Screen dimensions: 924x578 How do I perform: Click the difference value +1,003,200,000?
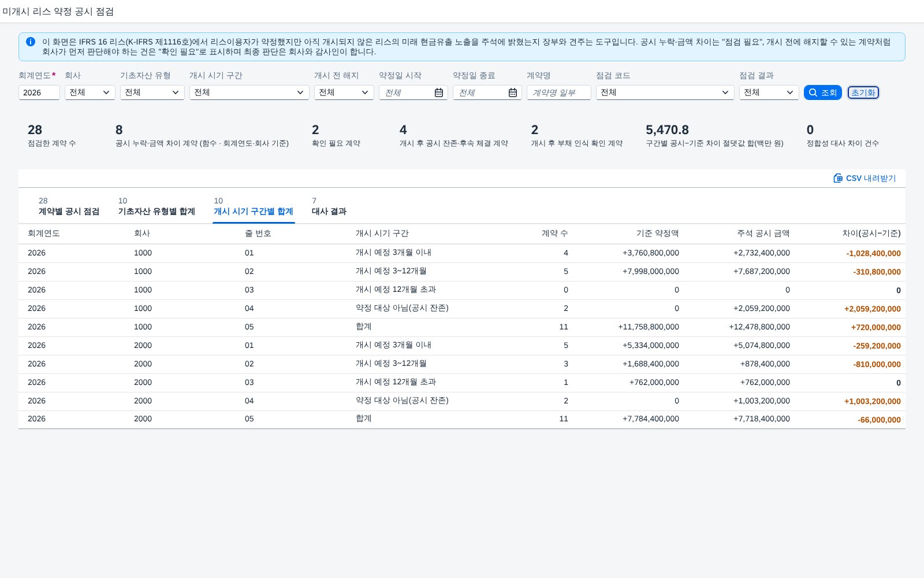pos(873,401)
